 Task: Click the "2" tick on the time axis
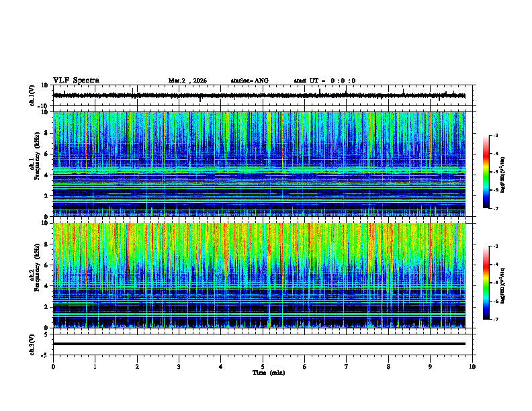137,367
